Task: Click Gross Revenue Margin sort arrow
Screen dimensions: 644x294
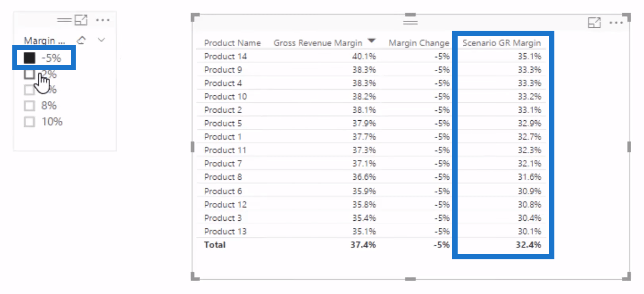Action: point(372,41)
